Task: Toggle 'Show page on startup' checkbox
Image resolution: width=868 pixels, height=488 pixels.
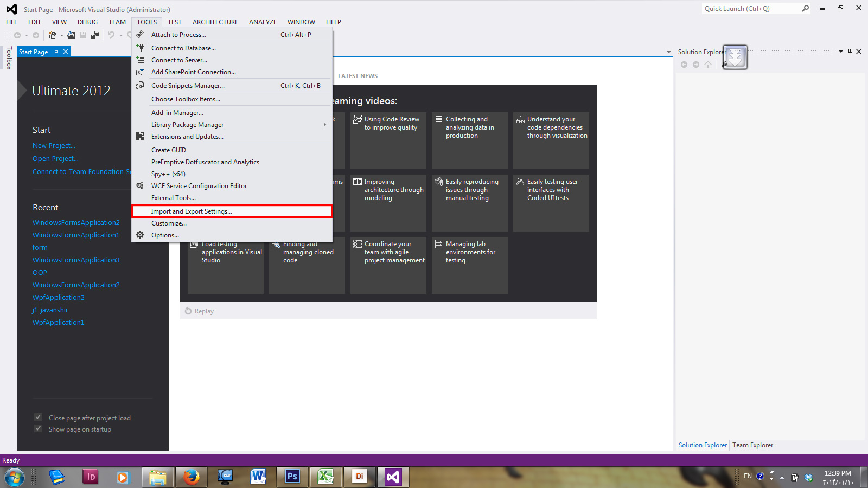Action: pos(38,428)
